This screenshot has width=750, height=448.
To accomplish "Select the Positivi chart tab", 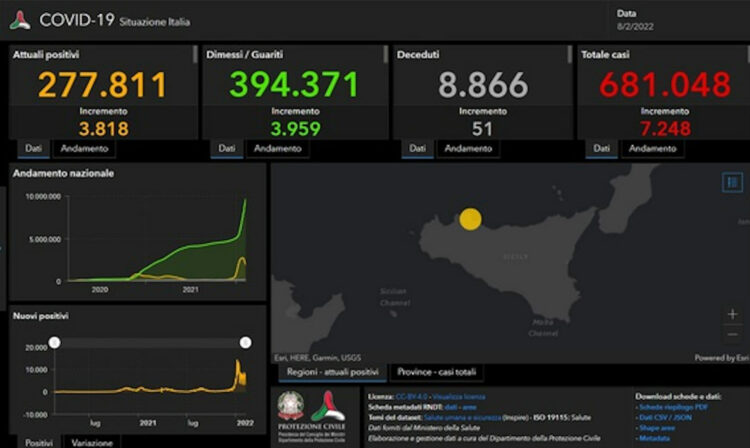I will (38, 441).
